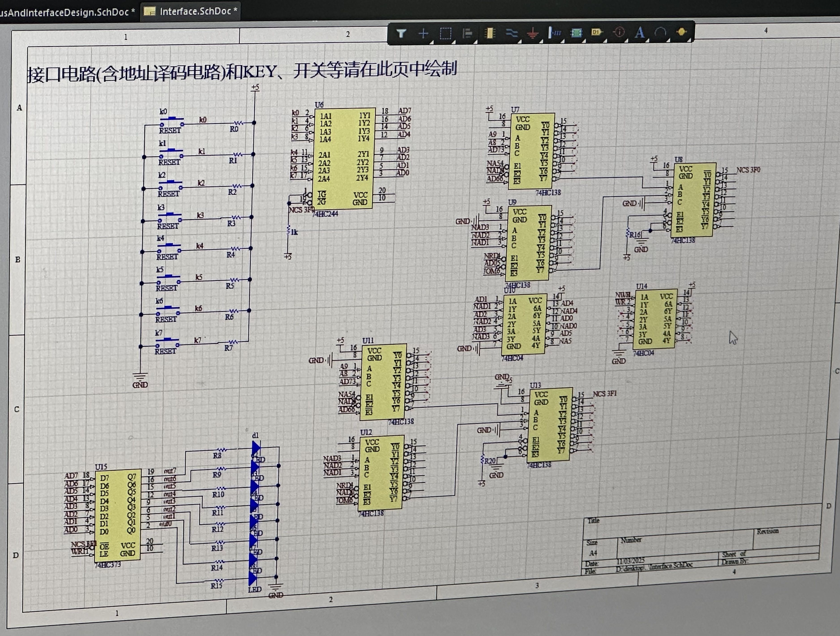The width and height of the screenshot is (840, 636).
Task: Select the Place Sheet Symbol icon
Action: click(x=576, y=33)
